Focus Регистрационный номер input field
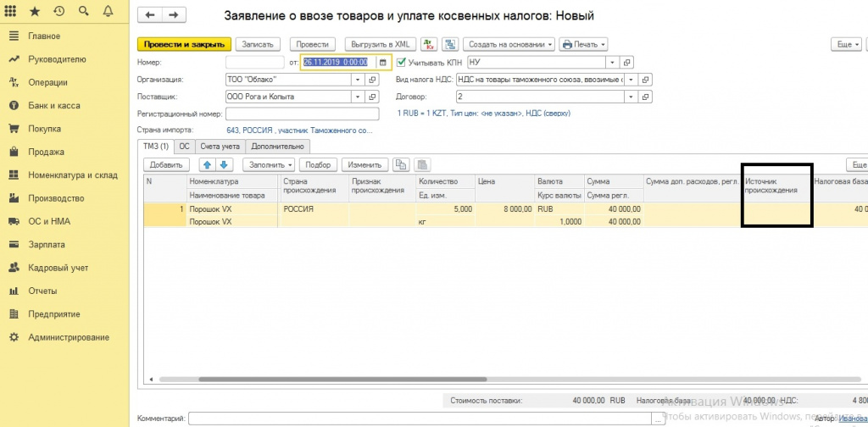The height and width of the screenshot is (427, 868). tap(303, 114)
